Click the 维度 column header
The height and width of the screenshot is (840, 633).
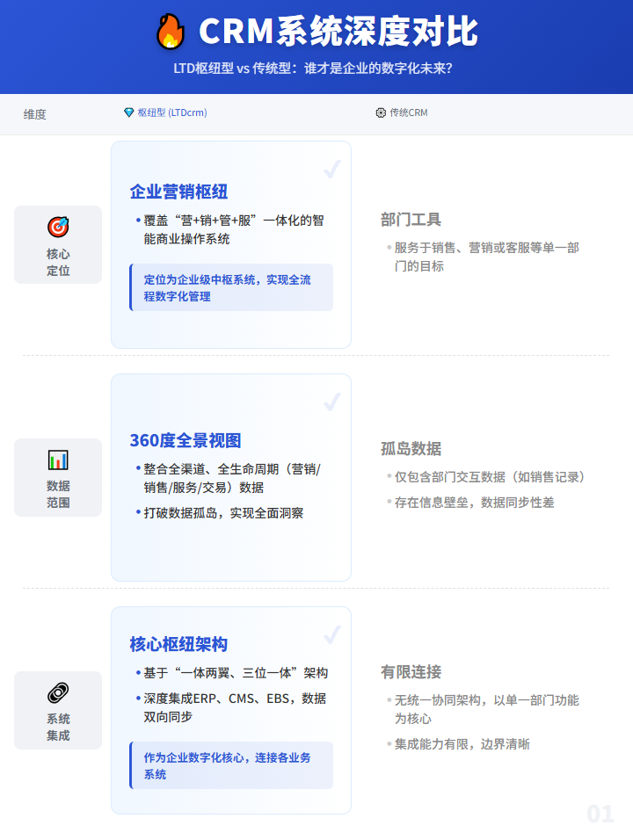coord(35,114)
